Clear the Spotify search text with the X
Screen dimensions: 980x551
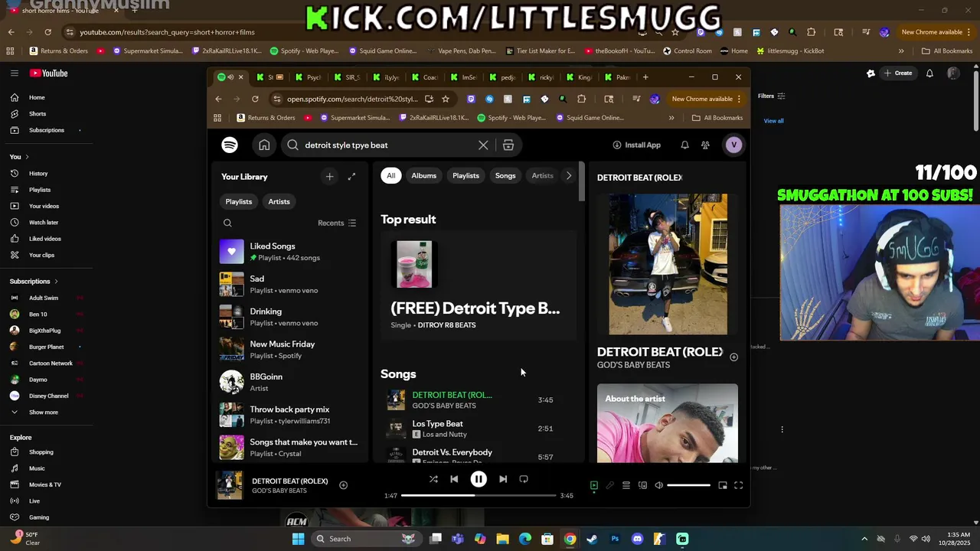pos(483,145)
